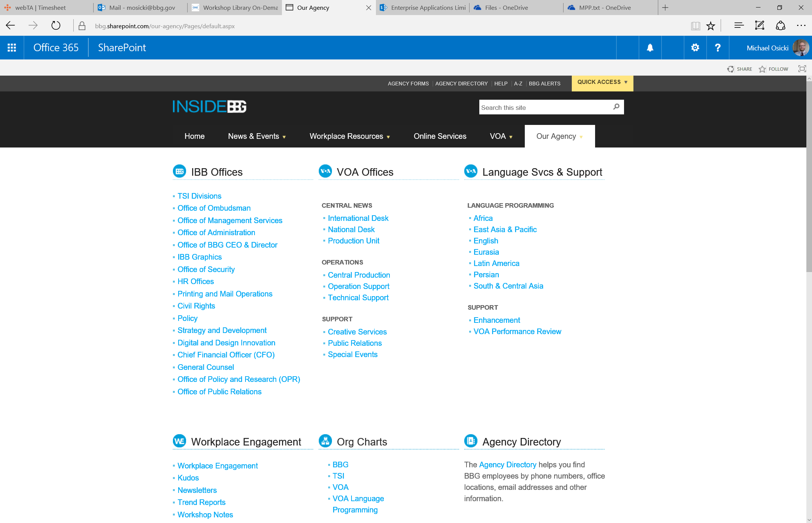This screenshot has height=523, width=812.
Task: Open Office of Ombudsman link
Action: 214,208
